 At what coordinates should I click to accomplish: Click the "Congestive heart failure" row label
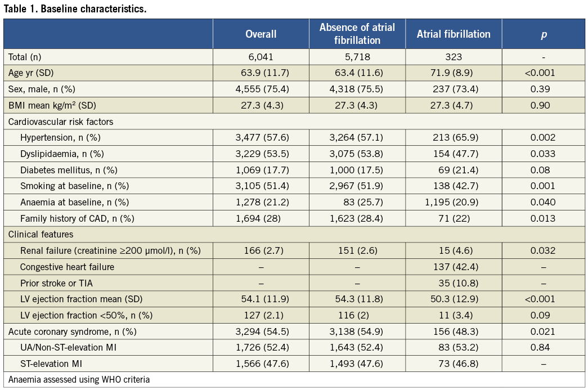tap(67, 267)
